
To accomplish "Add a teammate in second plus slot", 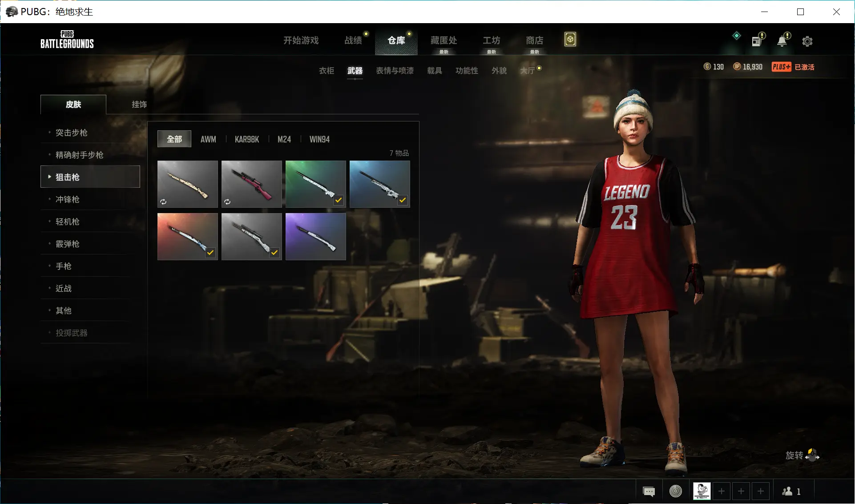I will (741, 491).
